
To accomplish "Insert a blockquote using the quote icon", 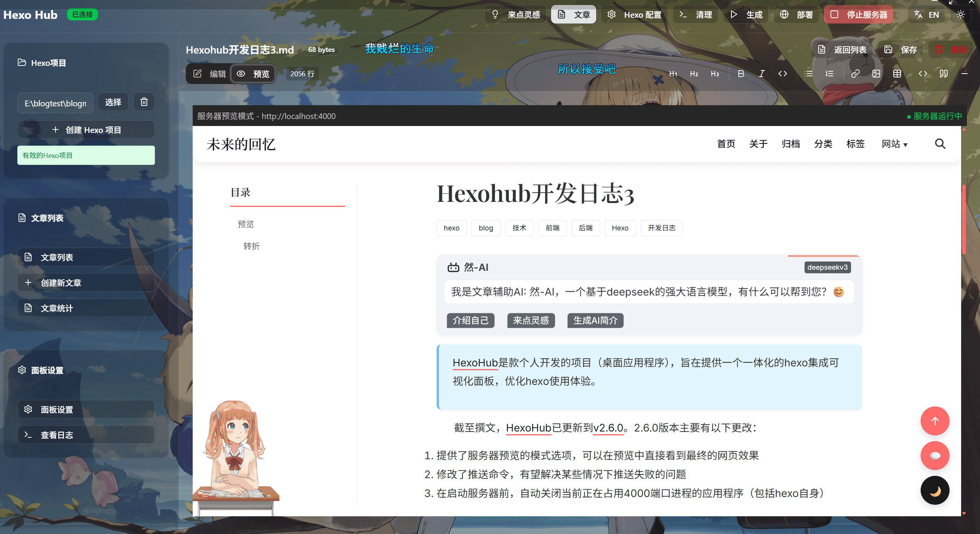I will [x=943, y=74].
